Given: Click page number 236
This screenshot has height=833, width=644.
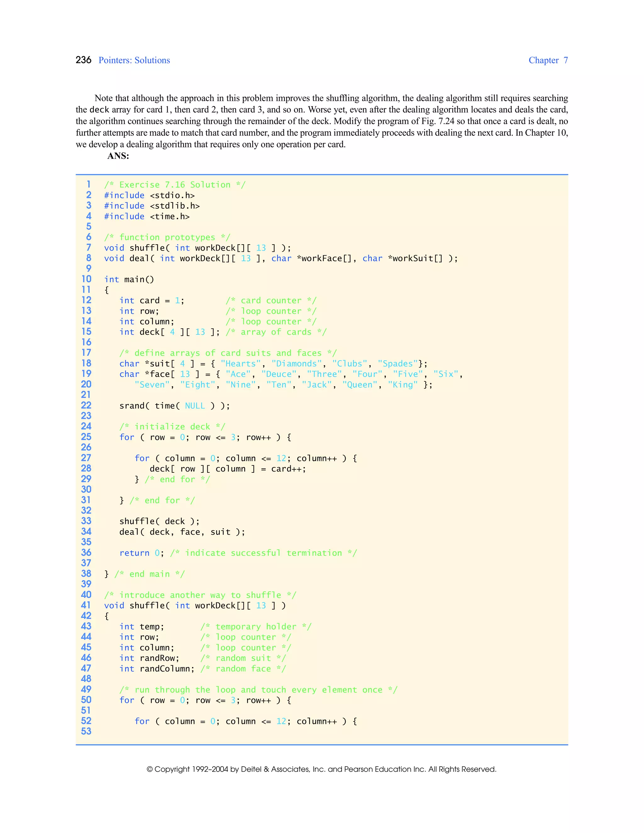Looking at the screenshot, I should [x=83, y=60].
